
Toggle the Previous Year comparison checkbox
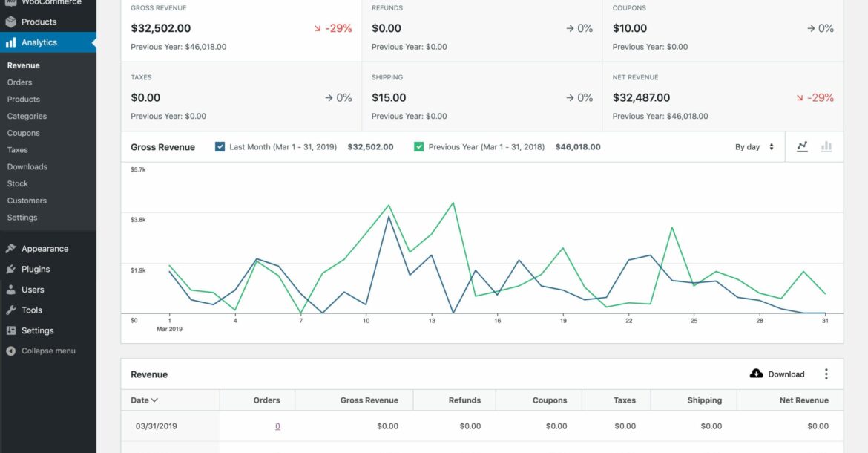pyautogui.click(x=418, y=146)
